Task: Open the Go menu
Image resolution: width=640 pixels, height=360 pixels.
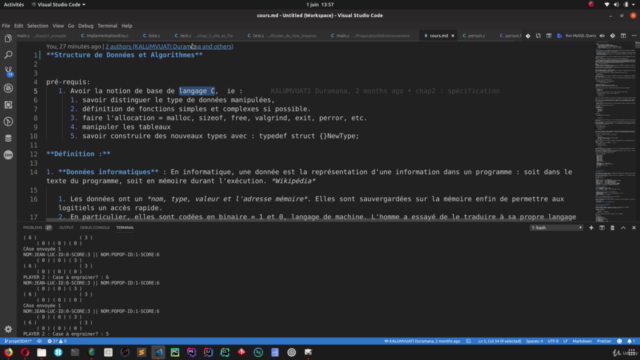Action: pos(71,26)
